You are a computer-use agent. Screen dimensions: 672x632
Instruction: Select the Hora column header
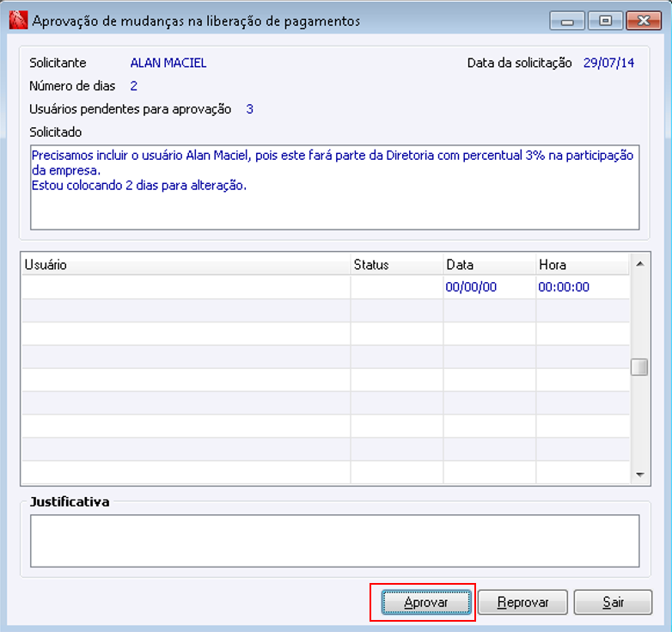[583, 265]
